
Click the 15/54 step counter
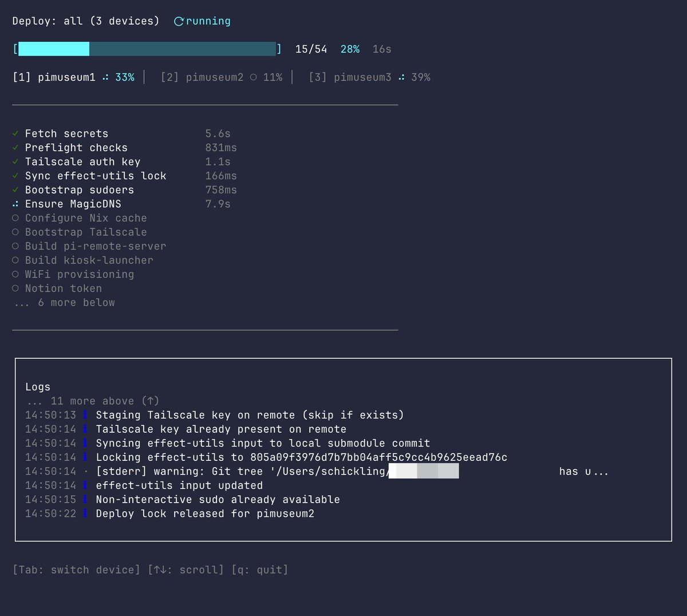coord(311,49)
